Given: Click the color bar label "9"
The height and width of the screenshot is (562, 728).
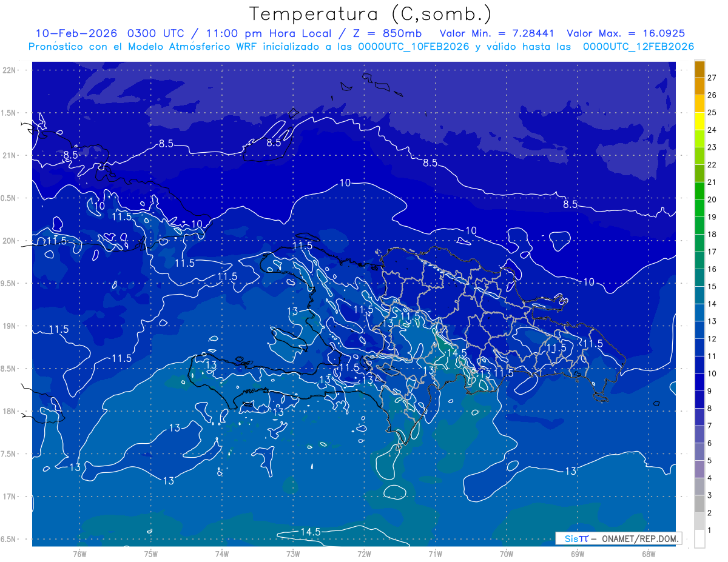Looking at the screenshot, I should [710, 391].
